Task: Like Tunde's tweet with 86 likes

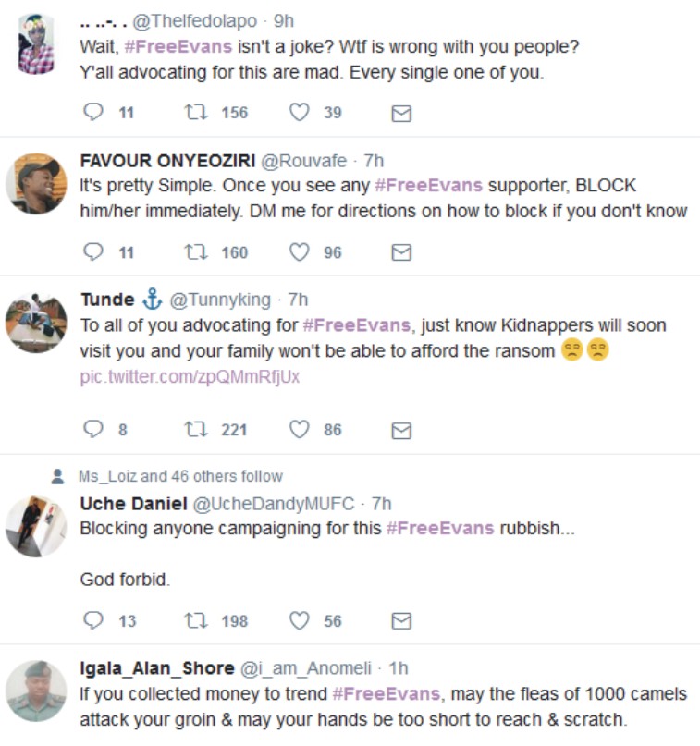Action: (x=299, y=430)
